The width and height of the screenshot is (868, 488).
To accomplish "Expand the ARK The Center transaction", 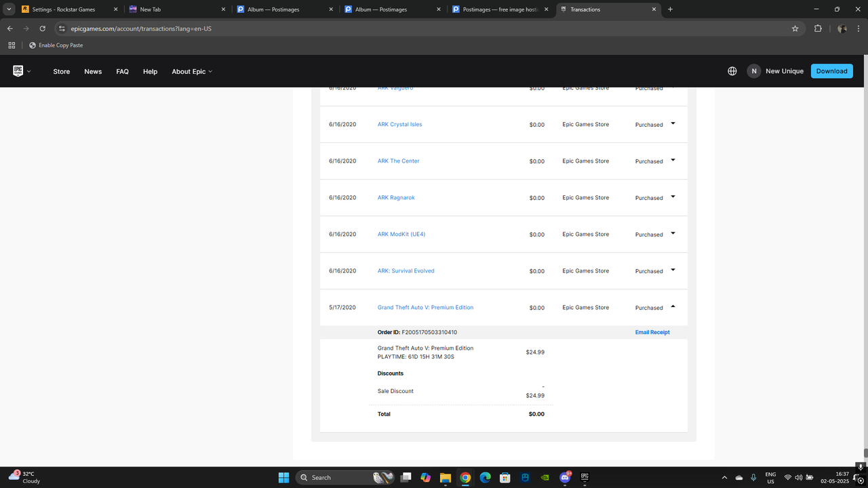I will [673, 160].
